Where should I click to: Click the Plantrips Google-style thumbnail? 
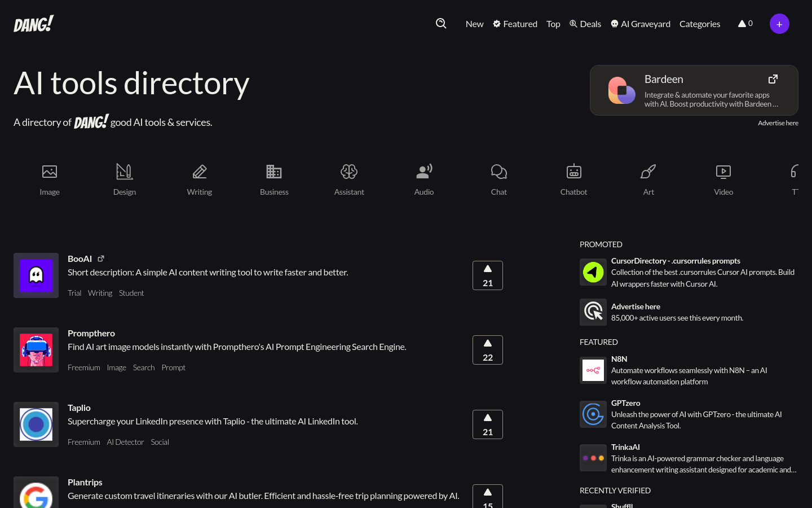click(36, 492)
